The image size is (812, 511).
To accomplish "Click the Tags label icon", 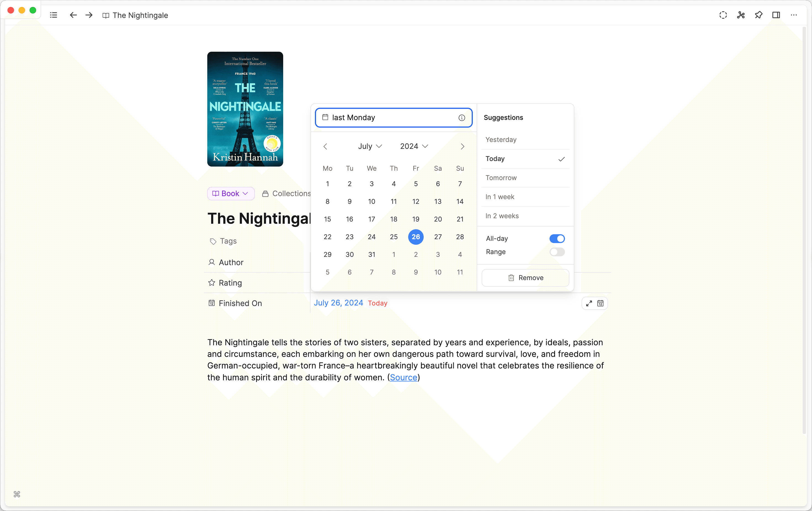I will click(213, 241).
